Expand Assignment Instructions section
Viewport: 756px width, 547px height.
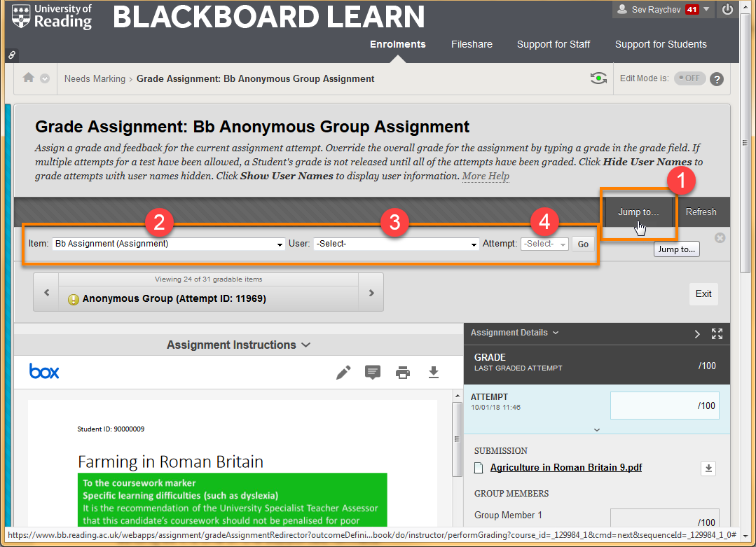pos(239,345)
